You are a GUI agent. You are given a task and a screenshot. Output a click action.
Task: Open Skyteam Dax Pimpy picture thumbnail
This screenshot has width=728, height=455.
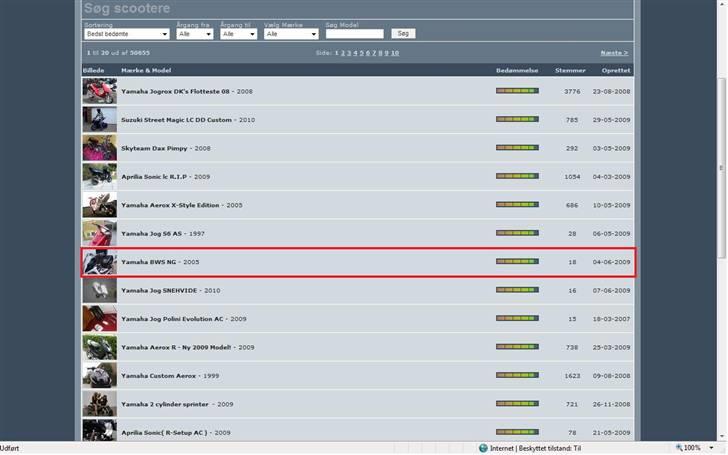99,148
